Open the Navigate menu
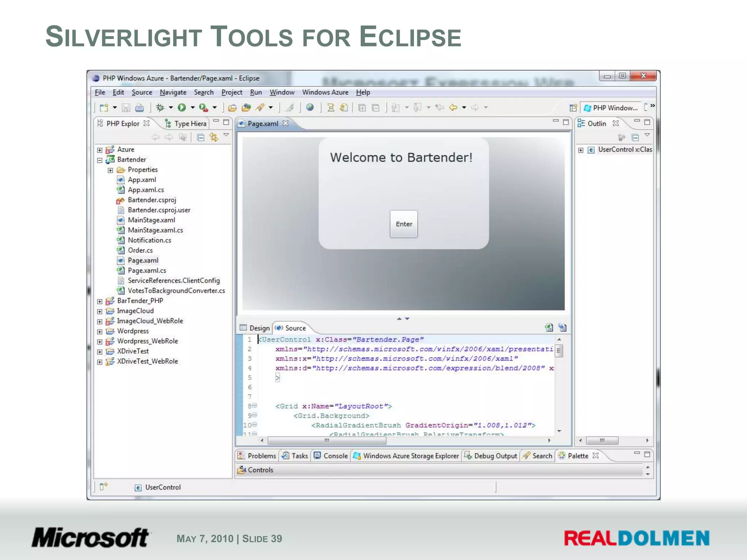 click(x=173, y=92)
